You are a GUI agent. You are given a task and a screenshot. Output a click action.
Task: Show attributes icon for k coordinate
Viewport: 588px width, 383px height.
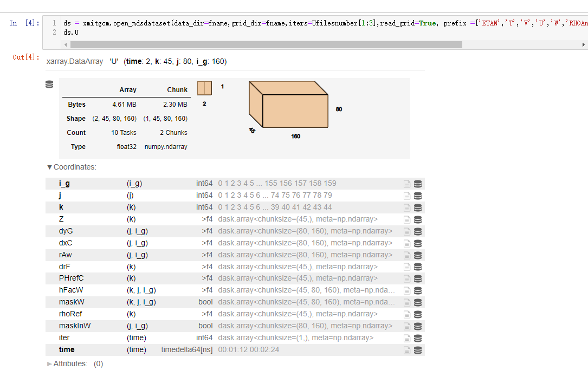tap(407, 207)
